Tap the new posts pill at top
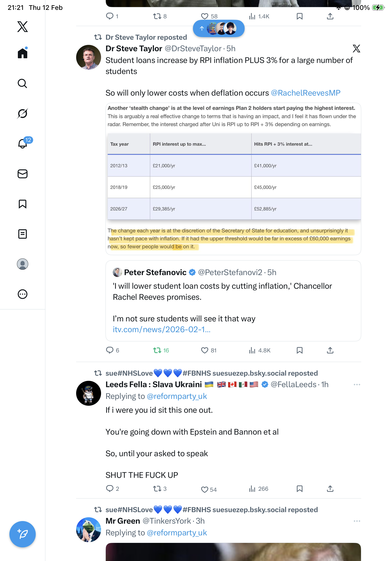 click(219, 29)
